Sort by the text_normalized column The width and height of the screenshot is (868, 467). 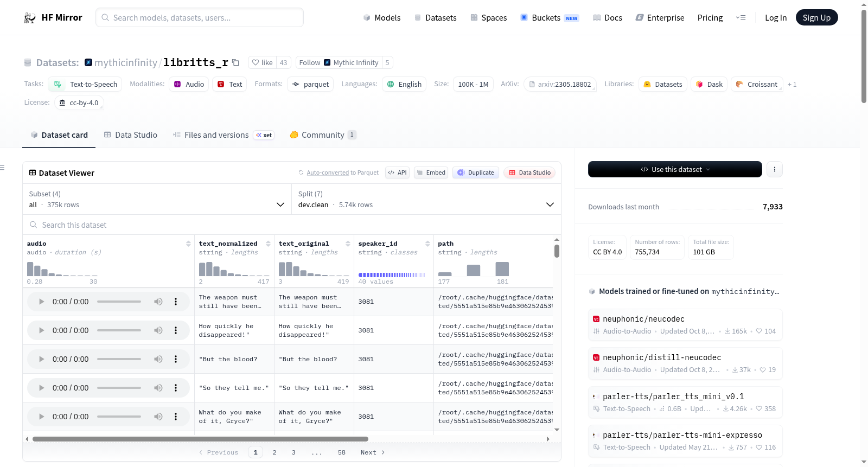[268, 244]
